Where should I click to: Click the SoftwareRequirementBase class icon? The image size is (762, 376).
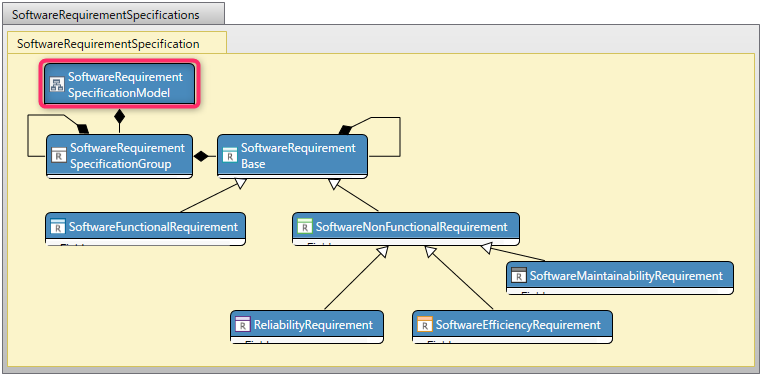[229, 155]
